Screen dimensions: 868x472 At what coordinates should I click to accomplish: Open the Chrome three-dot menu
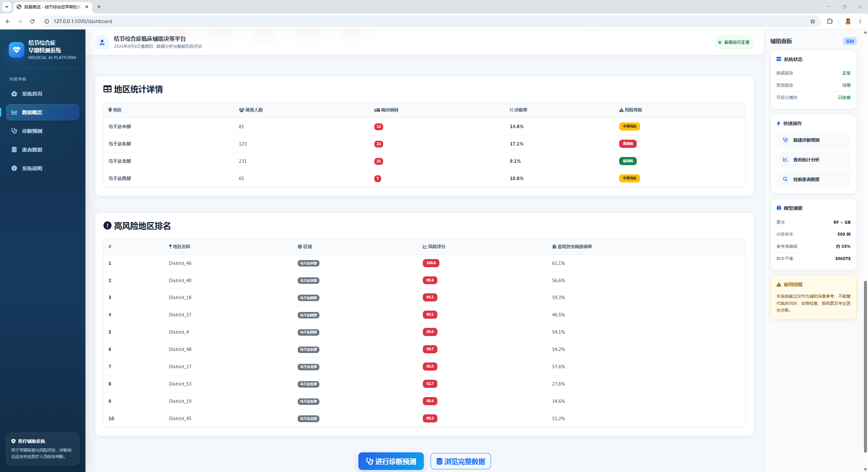[860, 21]
